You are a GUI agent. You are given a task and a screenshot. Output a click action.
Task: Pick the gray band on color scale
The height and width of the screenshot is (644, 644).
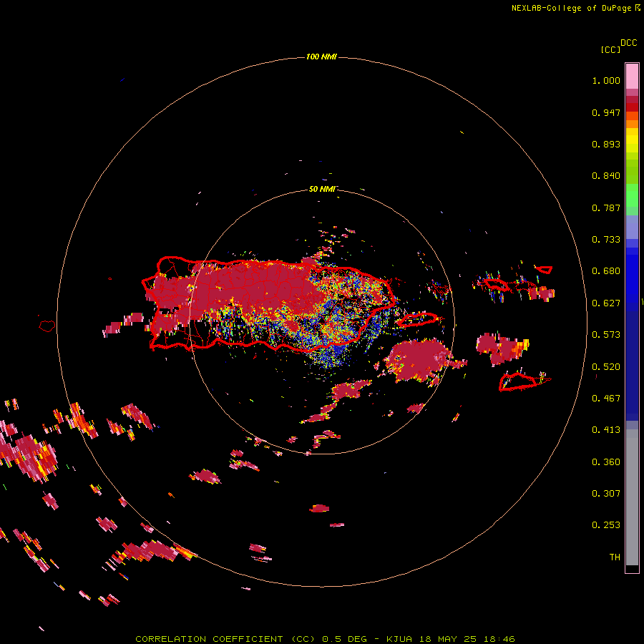632,497
